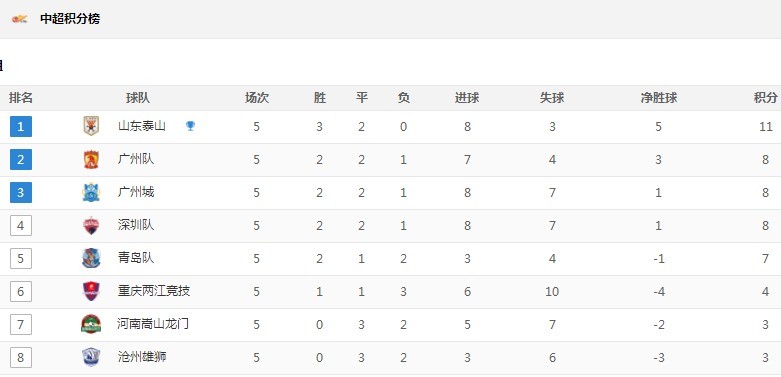Open the 沧州雄狮 team link
This screenshot has height=377, width=781.
tap(142, 357)
